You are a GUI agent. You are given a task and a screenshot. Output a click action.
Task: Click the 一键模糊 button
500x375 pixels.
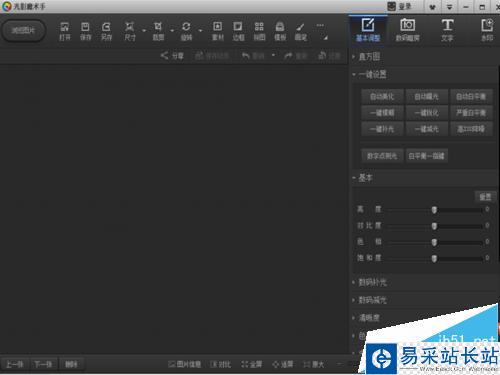pos(382,113)
